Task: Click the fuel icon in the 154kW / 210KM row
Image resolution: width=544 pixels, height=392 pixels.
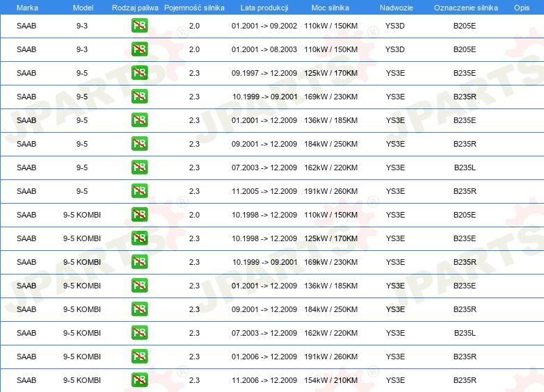Action: [139, 380]
